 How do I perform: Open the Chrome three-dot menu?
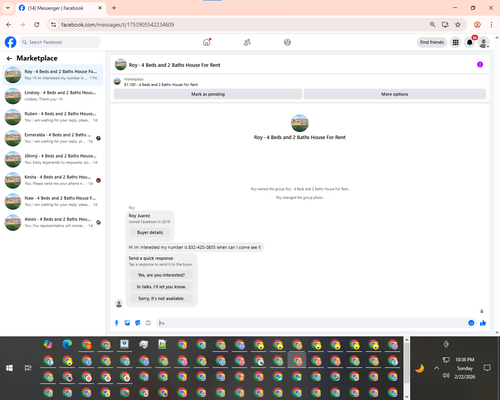click(491, 24)
